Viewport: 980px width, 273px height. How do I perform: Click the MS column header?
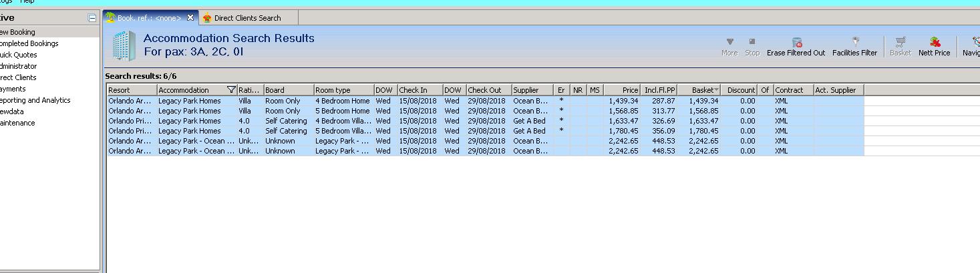595,90
